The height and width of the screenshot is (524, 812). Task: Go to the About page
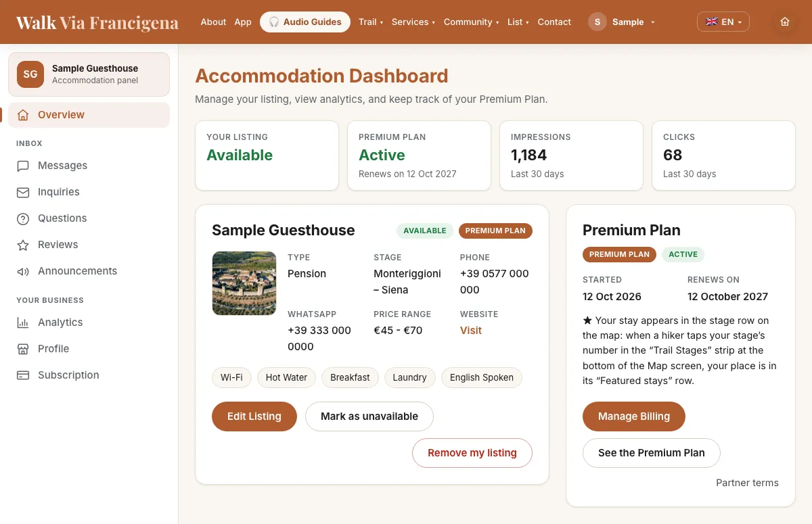coord(213,22)
